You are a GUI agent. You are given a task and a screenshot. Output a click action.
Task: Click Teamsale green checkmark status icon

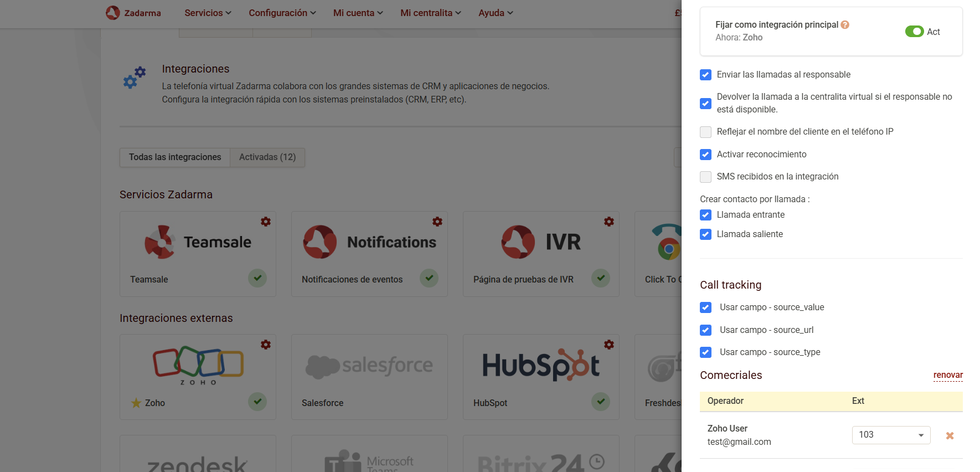click(x=257, y=278)
